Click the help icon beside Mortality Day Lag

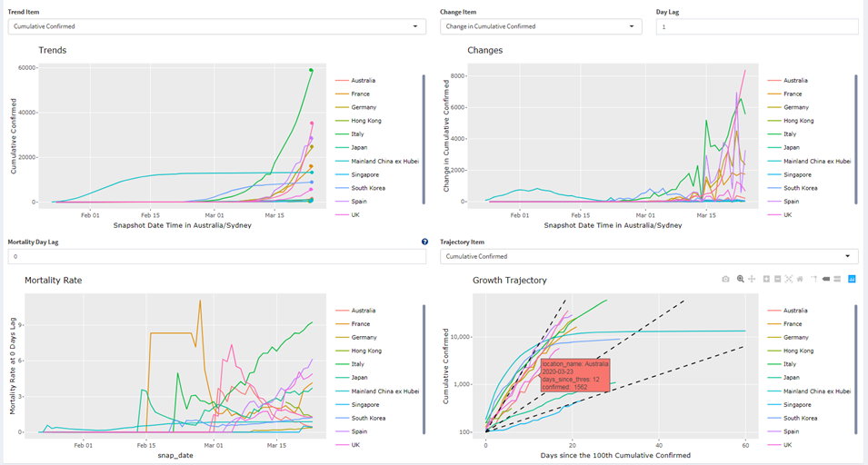(x=424, y=242)
